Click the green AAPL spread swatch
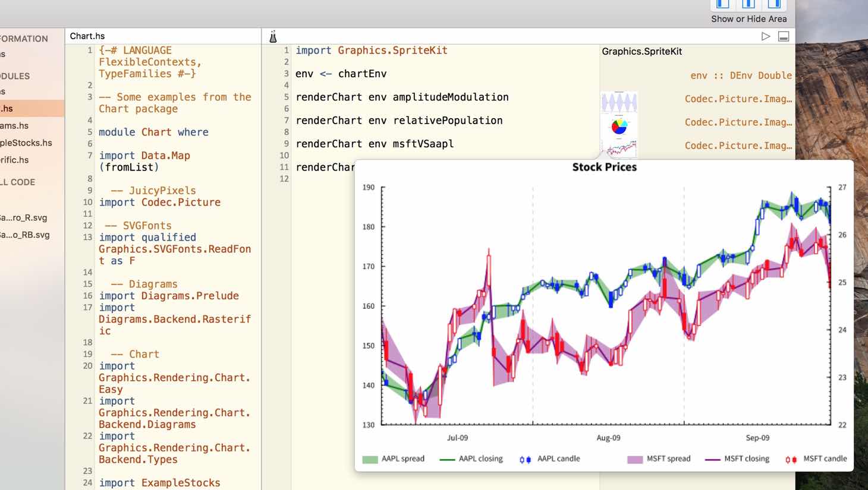Image resolution: width=868 pixels, height=490 pixels. (370, 459)
